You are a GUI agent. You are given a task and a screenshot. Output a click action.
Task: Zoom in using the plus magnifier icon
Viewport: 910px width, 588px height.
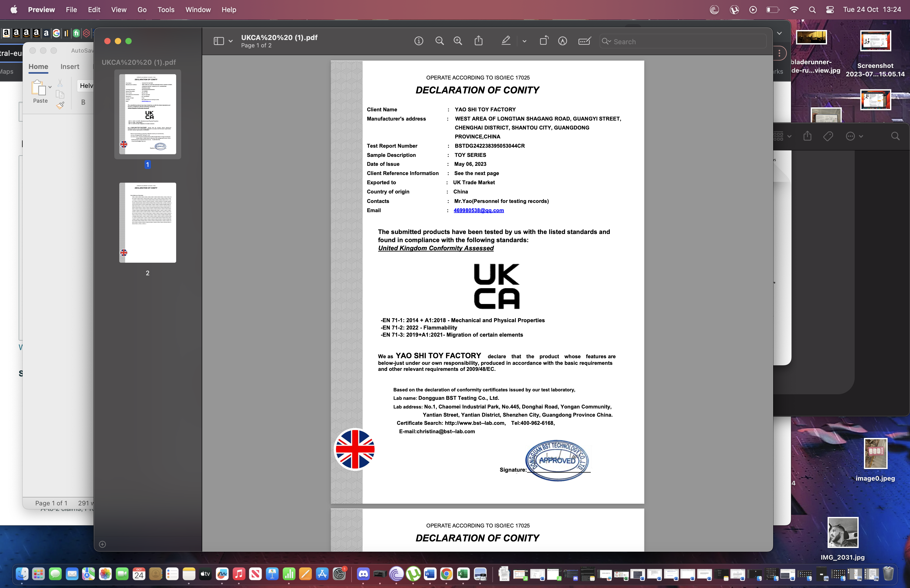click(x=457, y=41)
